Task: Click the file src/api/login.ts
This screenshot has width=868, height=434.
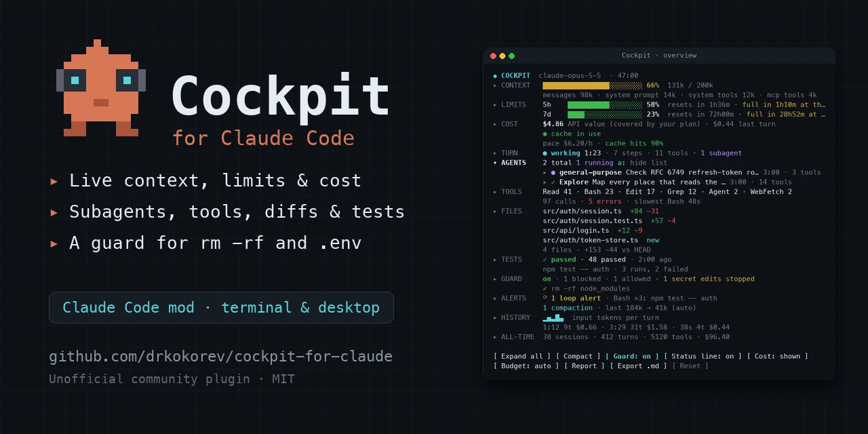Action: tap(576, 231)
